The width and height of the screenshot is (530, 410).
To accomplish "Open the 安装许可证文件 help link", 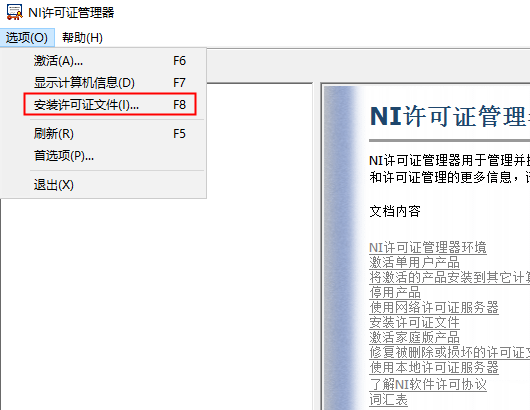I will tap(414, 322).
